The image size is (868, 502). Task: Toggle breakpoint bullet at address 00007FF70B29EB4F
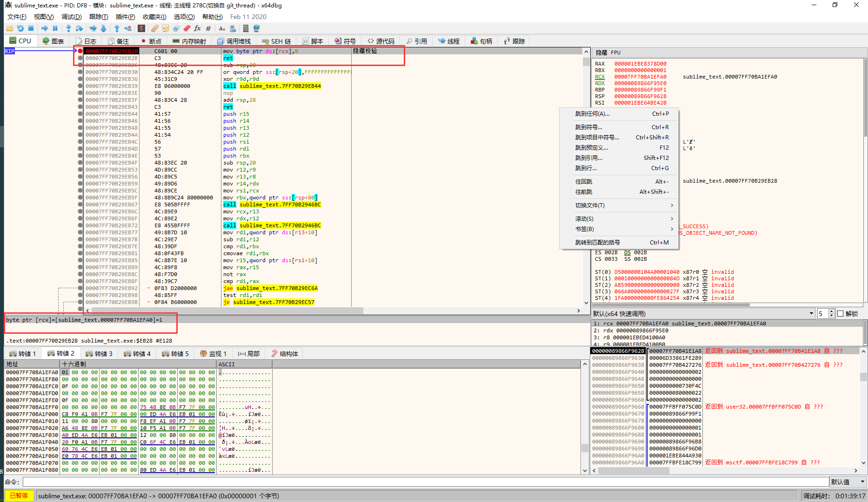(80, 163)
